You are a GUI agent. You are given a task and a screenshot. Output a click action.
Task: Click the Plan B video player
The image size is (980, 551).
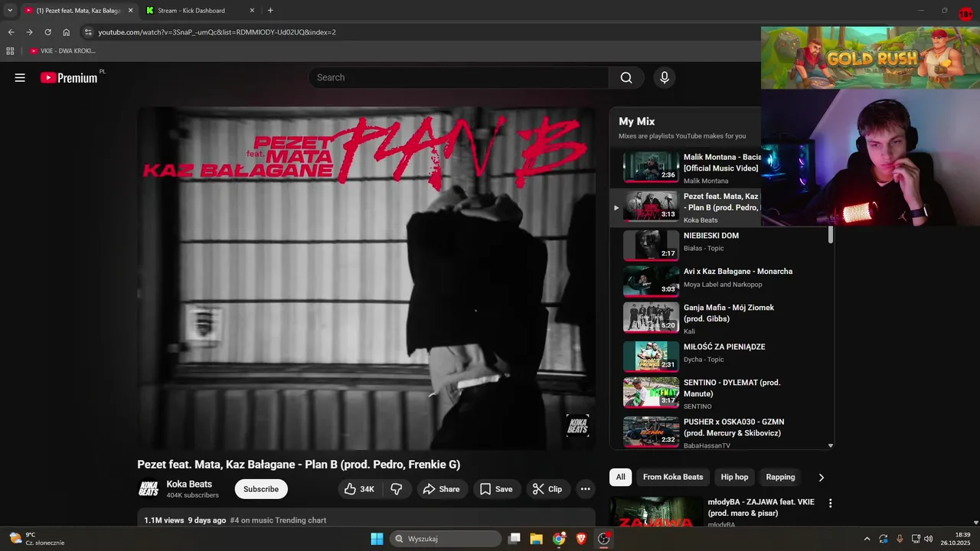(x=366, y=279)
